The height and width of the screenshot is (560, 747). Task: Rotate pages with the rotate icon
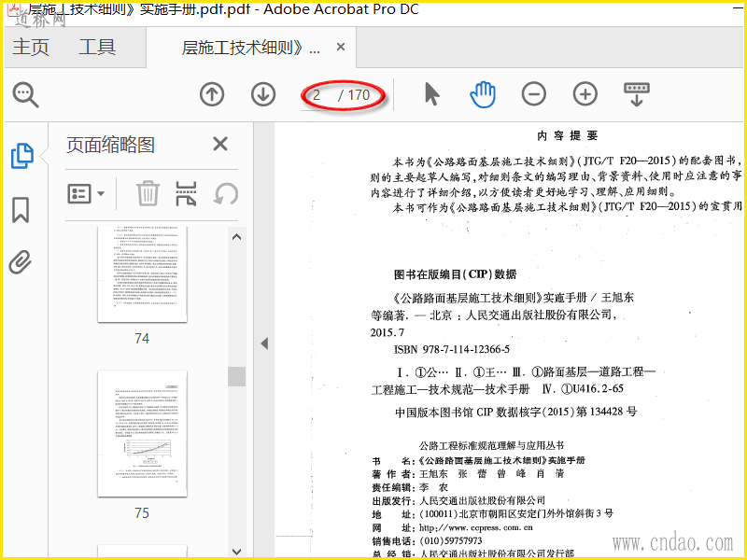coord(226,194)
